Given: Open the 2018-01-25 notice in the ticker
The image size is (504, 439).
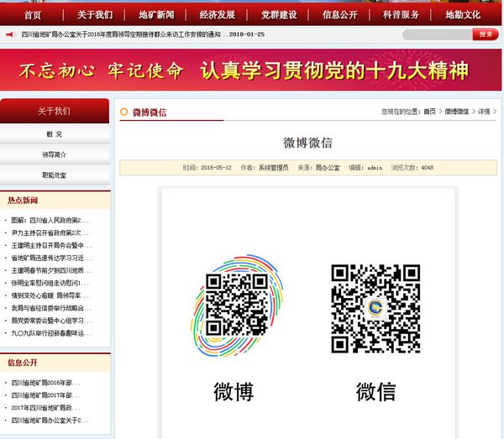Looking at the screenshot, I should pos(143,34).
